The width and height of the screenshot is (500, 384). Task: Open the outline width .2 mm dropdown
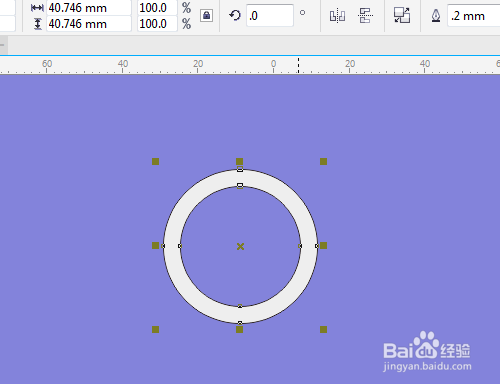coord(473,16)
